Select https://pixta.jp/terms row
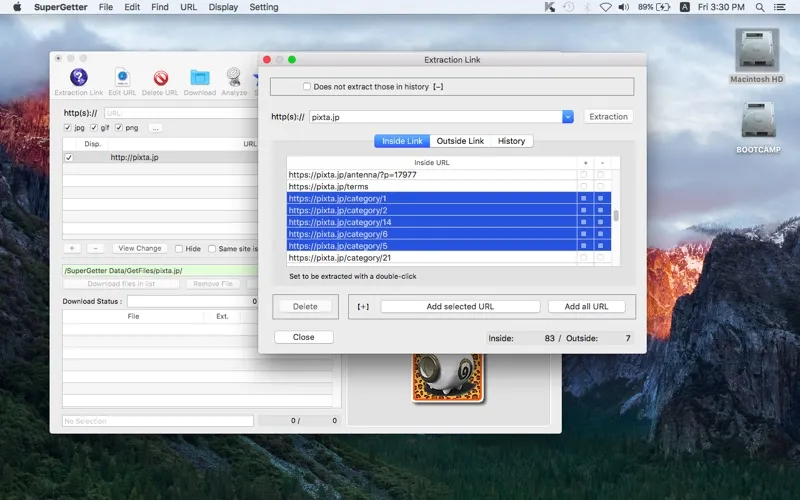The width and height of the screenshot is (800, 500). pyautogui.click(x=433, y=186)
